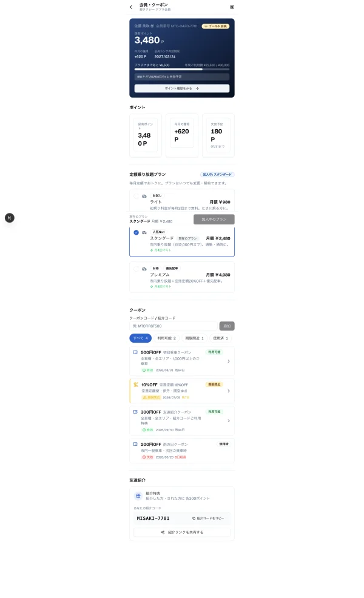Click the 人気No.1 tag on スタンダード
Image resolution: width=364 pixels, height=598 pixels.
(x=158, y=232)
